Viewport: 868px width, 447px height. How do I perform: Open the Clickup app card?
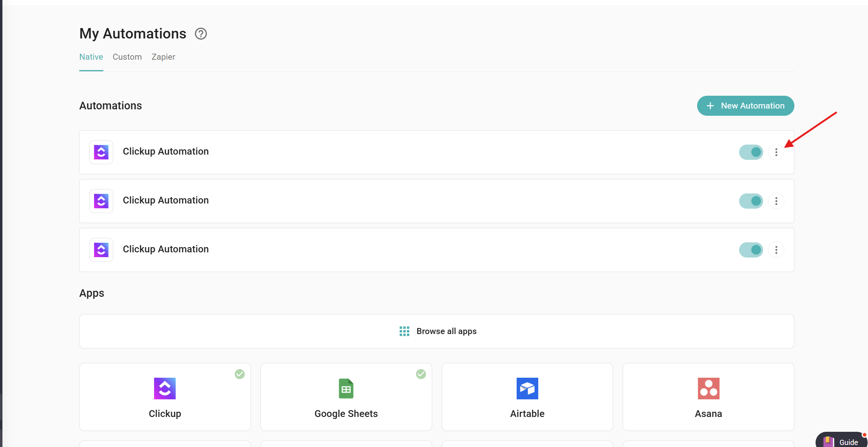[x=165, y=397]
